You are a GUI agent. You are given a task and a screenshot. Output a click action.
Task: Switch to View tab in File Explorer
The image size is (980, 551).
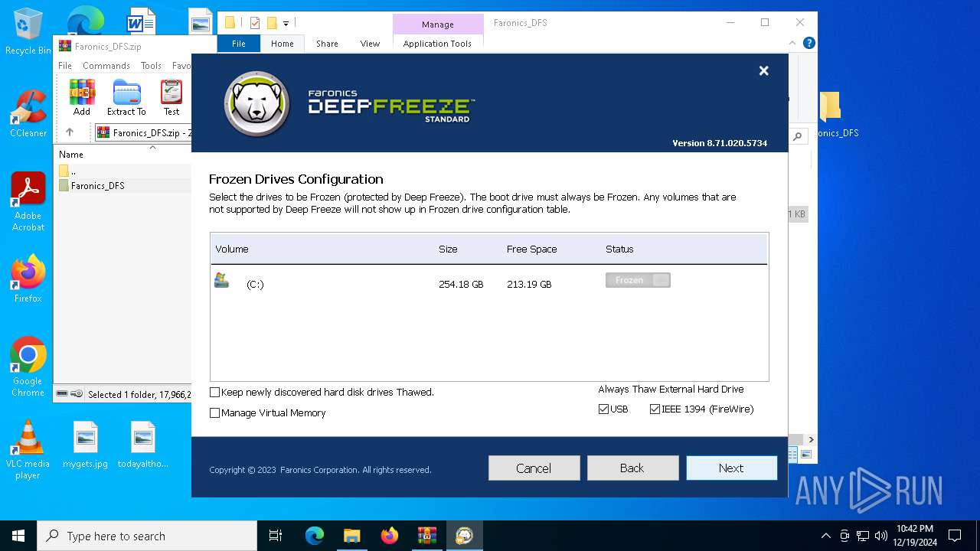(370, 44)
